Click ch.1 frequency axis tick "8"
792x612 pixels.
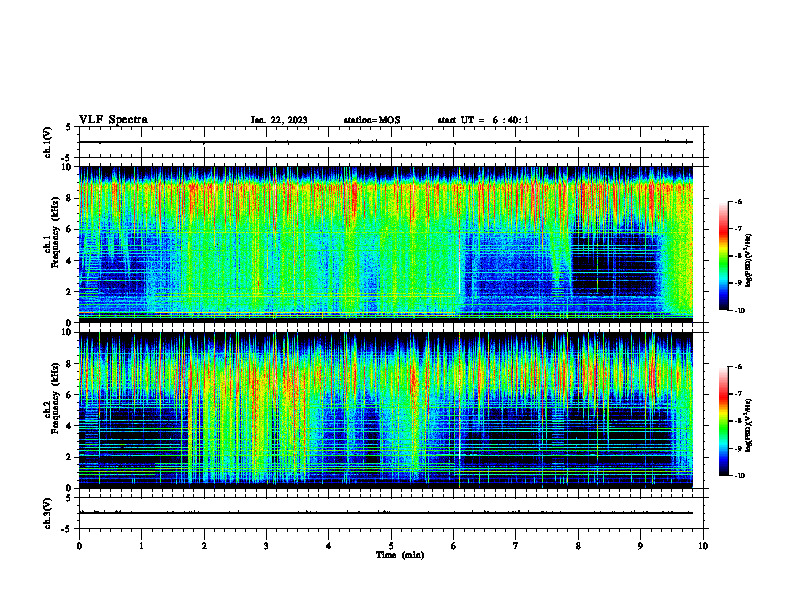(70, 198)
